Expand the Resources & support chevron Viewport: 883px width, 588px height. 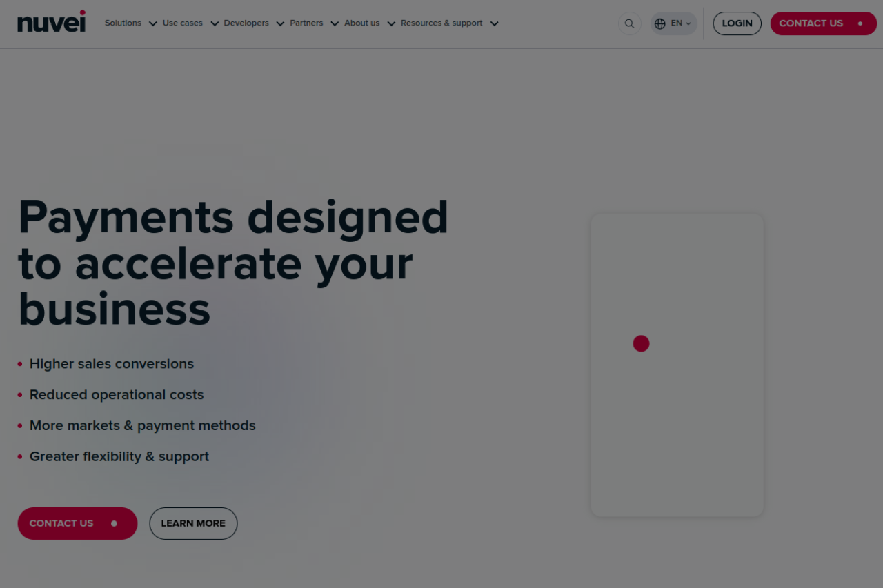point(494,23)
